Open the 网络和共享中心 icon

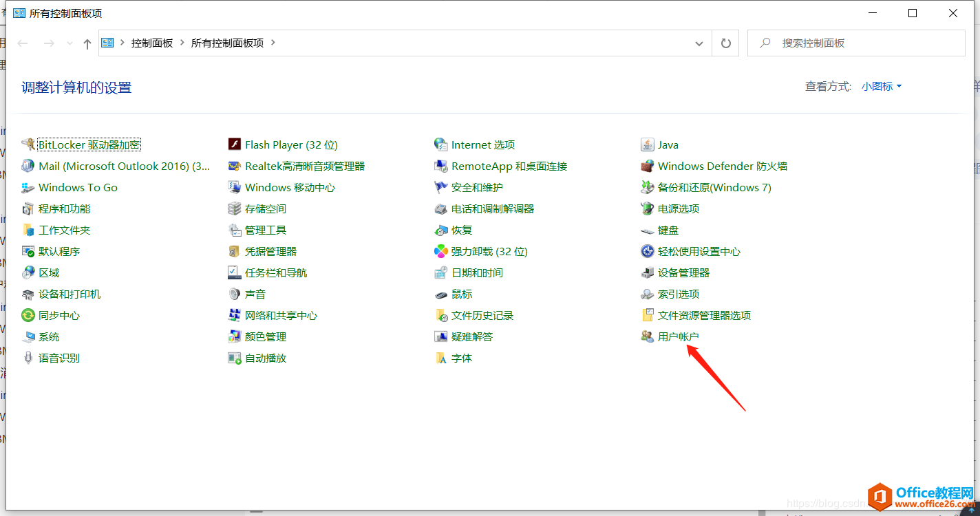click(234, 315)
